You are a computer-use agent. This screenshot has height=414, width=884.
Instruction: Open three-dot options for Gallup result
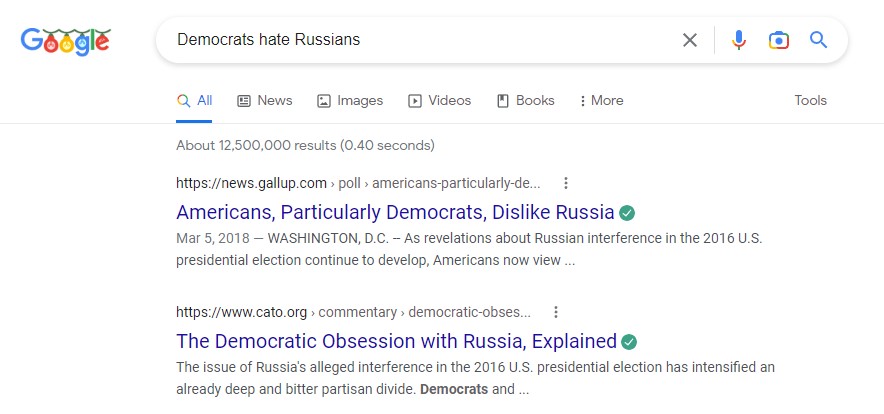[x=566, y=183]
